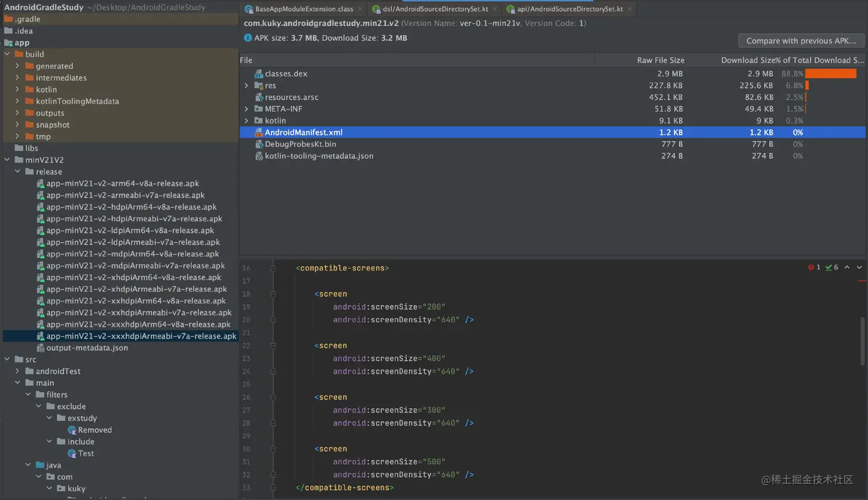Close the api/AndroidSourceDirectorySet.kt tab
The height and width of the screenshot is (500, 868).
tap(630, 9)
